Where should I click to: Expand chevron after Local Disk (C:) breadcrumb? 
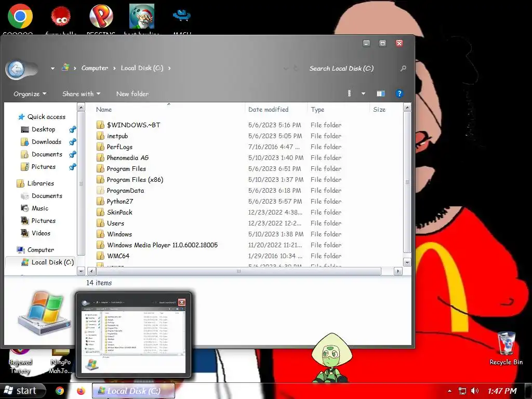tap(169, 68)
